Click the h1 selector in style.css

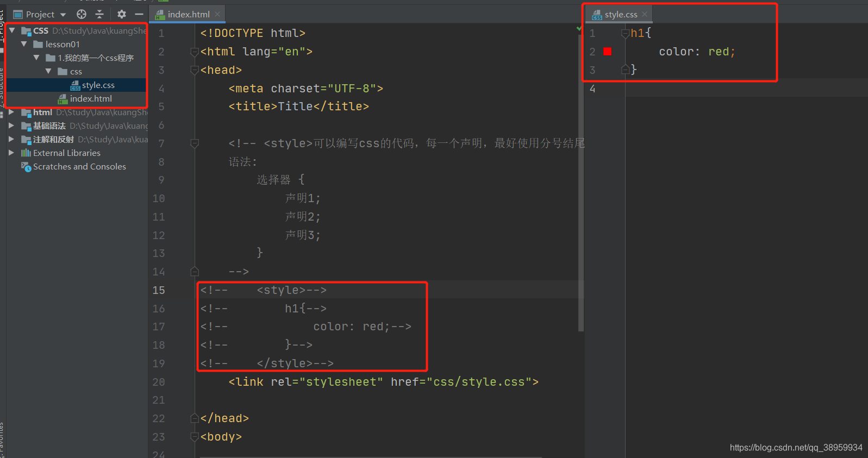(638, 33)
